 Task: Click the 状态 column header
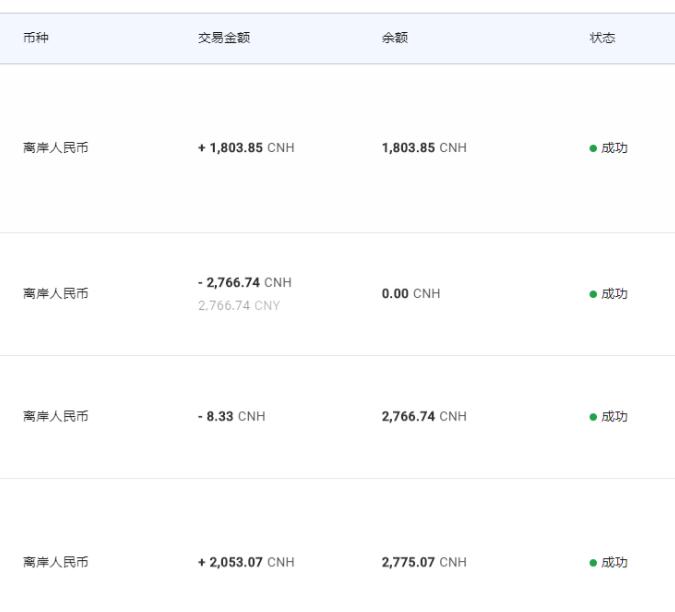click(602, 38)
